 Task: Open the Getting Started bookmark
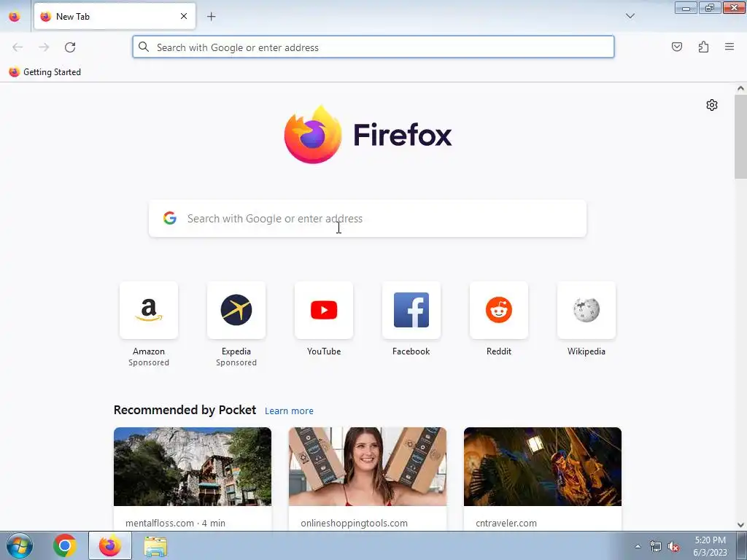coord(44,72)
